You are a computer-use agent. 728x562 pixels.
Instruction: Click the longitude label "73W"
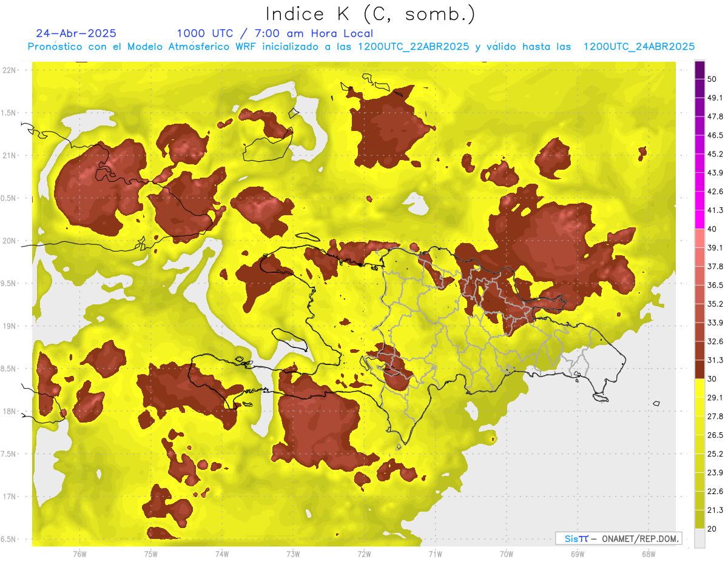click(293, 554)
